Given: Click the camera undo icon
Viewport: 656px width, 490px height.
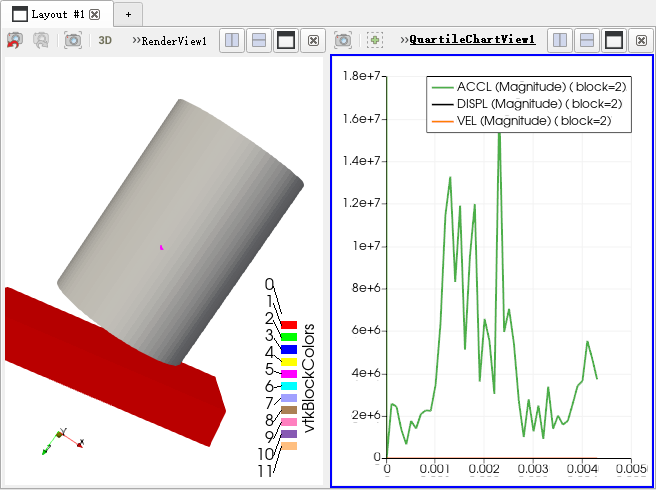Looking at the screenshot, I should click(x=14, y=41).
